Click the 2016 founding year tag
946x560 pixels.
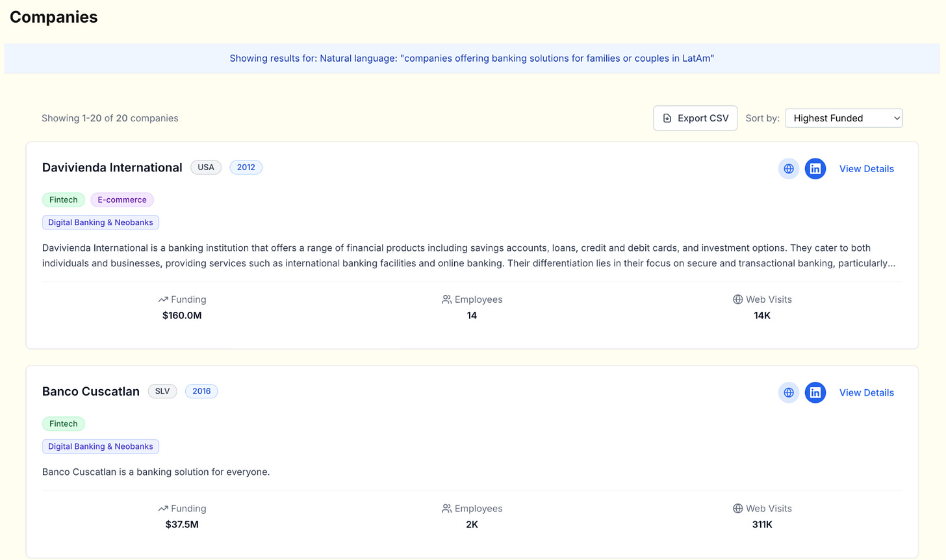201,391
